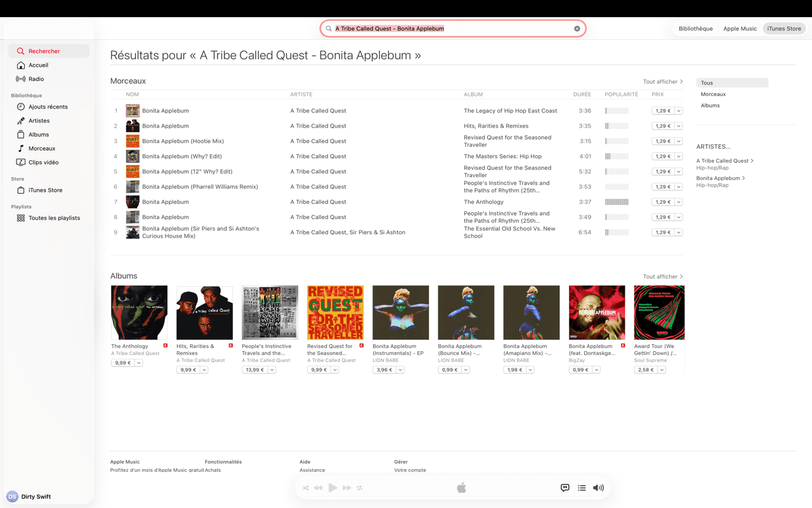Open dropdown next to Award Tour 2,58 €
812x508 pixels.
click(x=662, y=370)
